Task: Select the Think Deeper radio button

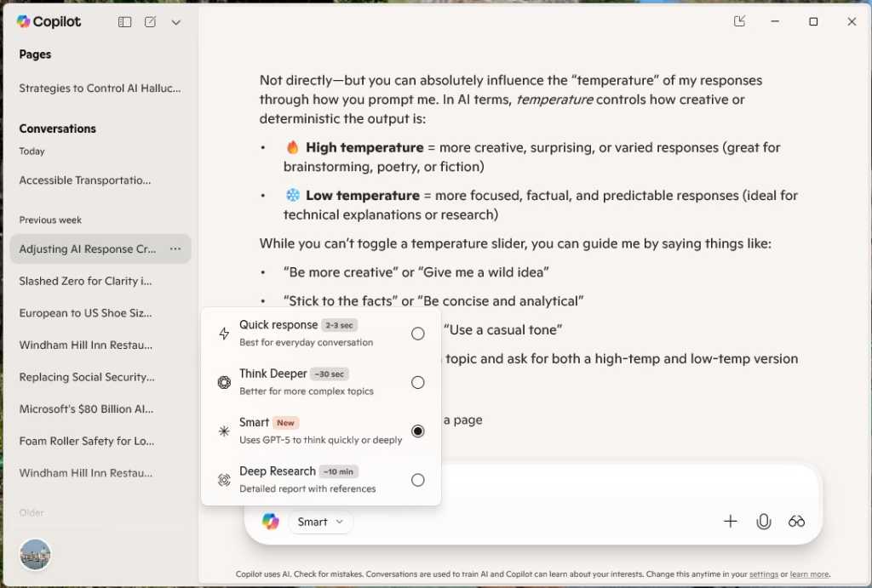Action: pyautogui.click(x=417, y=382)
